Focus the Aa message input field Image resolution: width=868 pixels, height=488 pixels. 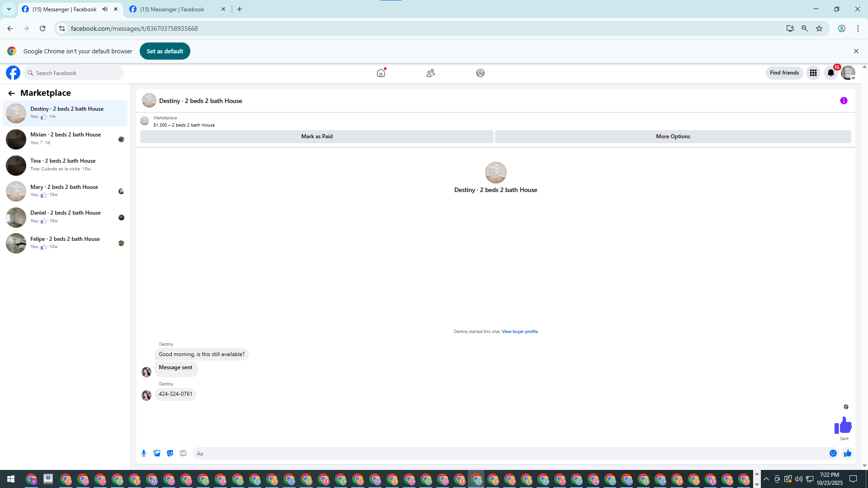(x=506, y=453)
